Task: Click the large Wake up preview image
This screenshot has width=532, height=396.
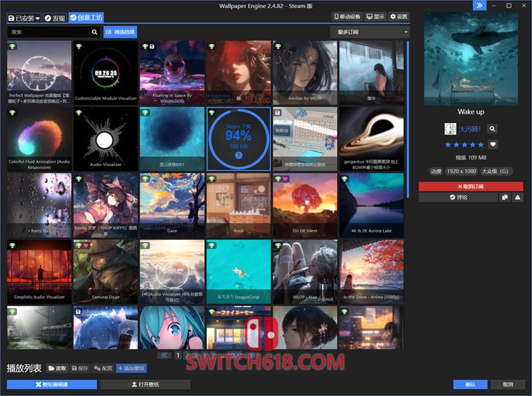Action: [471, 58]
